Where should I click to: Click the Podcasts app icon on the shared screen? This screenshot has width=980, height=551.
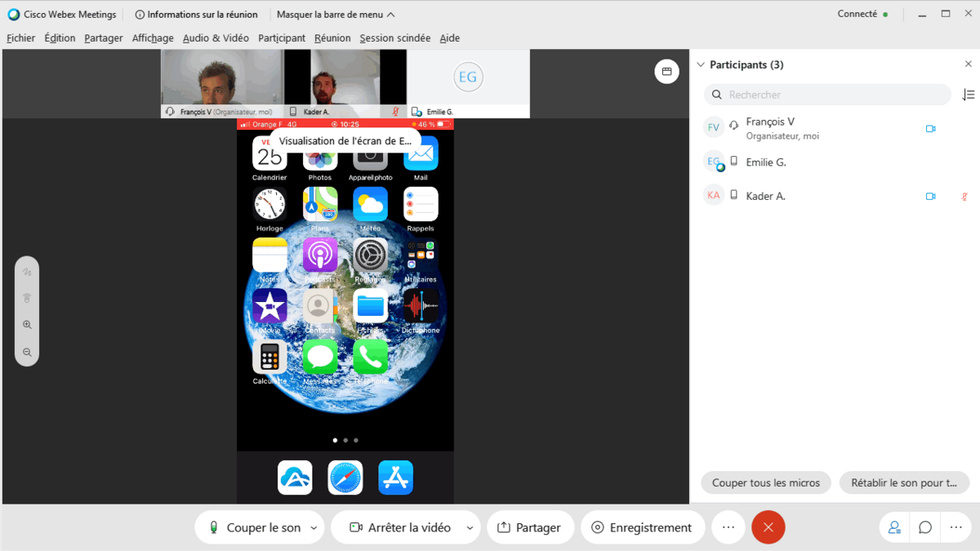pyautogui.click(x=320, y=255)
